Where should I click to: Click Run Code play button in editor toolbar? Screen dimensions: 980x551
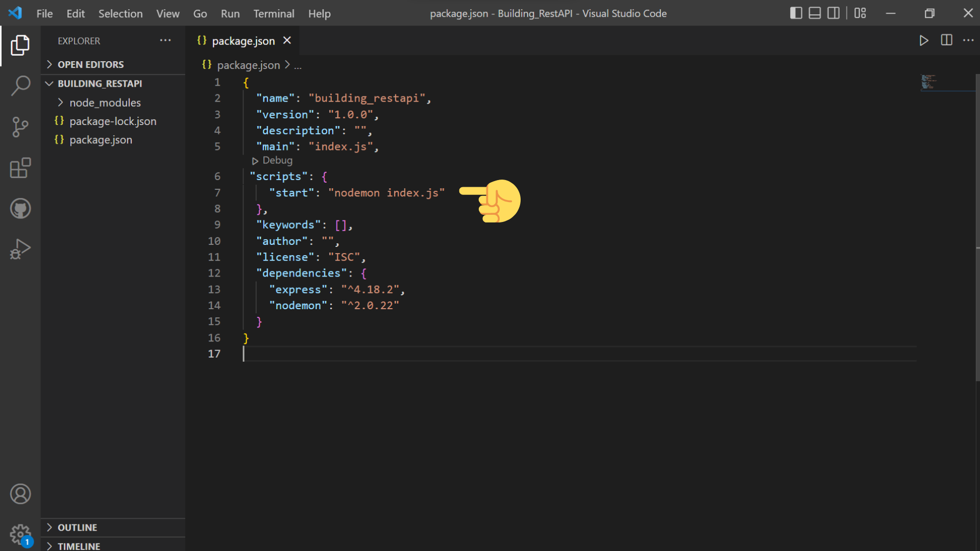coord(924,40)
